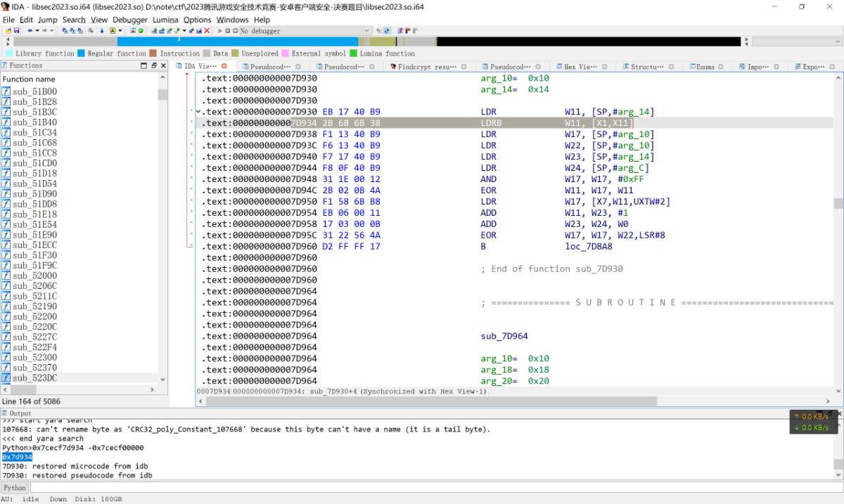Open the Lumina menu
The image size is (844, 504).
(x=165, y=20)
